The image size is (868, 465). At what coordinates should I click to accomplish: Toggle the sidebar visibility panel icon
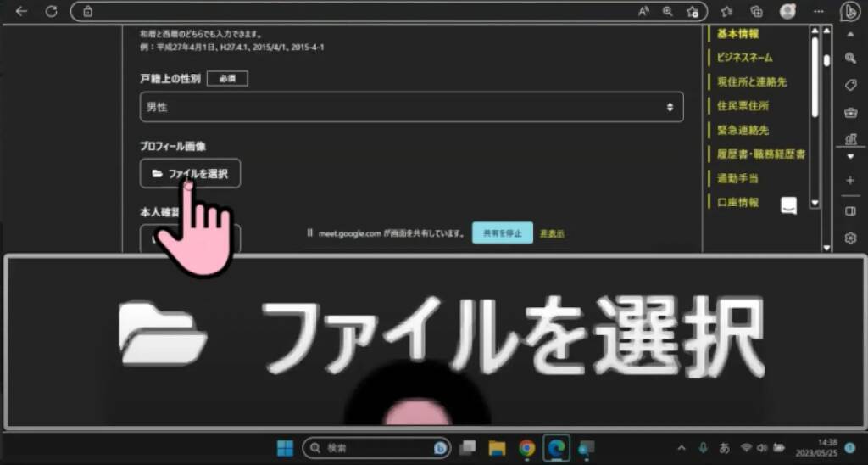pos(851,211)
